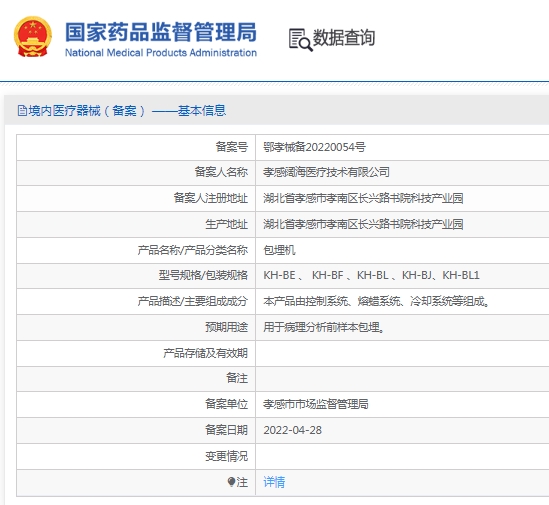Viewport: 549px width, 505px height.
Task: Click the 变更情况 field label
Action: [227, 456]
